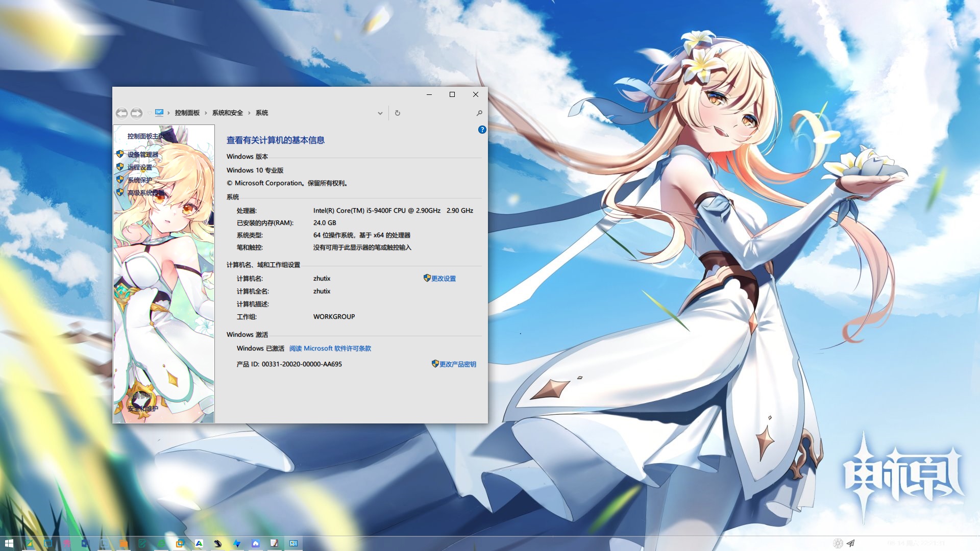The image size is (980, 551).
Task: Open 远程设置 from the sidebar
Action: pyautogui.click(x=140, y=167)
